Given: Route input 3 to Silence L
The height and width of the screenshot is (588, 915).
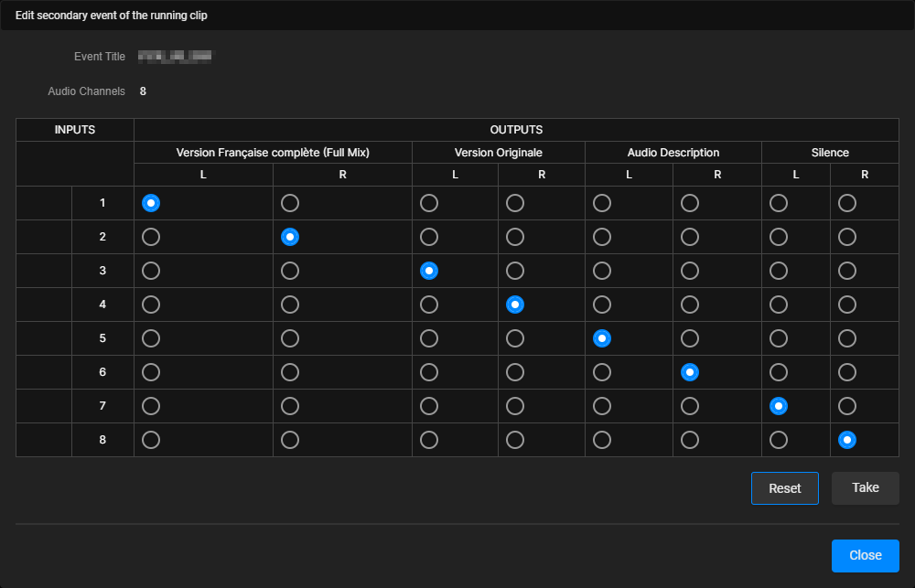Looking at the screenshot, I should 779,271.
